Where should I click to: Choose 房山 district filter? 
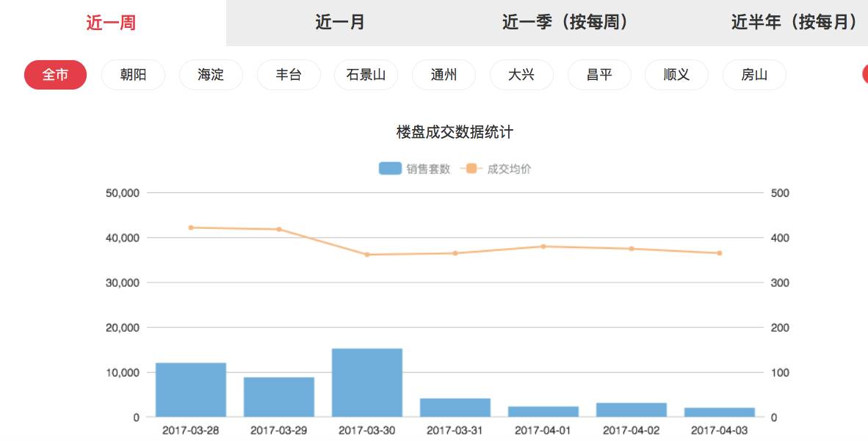pos(754,75)
